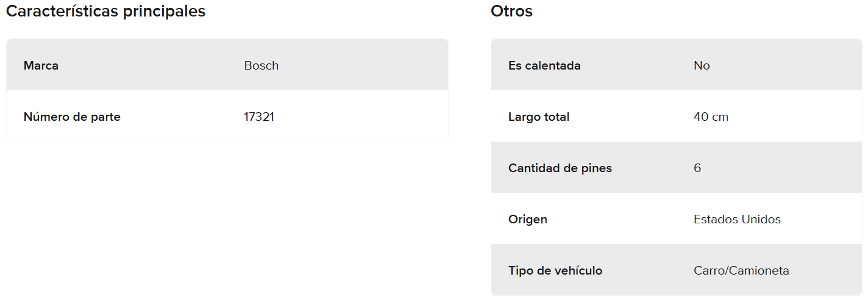Screen dimensions: 868x299
Task: Click the word 'pines' in the Otros table
Action: (596, 168)
